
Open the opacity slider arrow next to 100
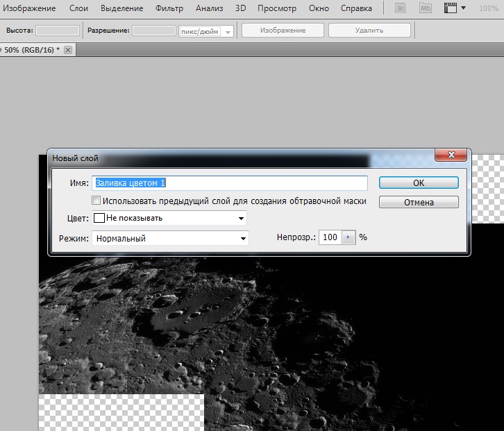348,237
